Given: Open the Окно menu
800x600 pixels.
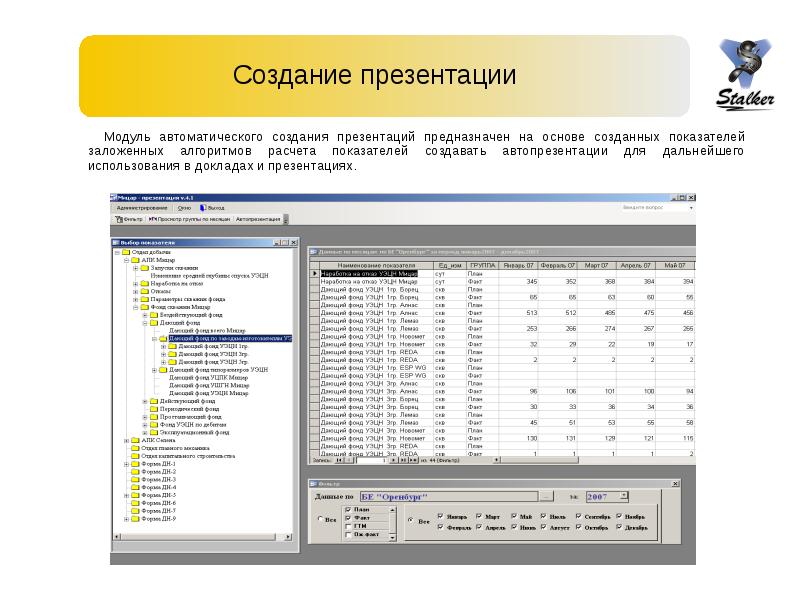Looking at the screenshot, I should pos(185,207).
